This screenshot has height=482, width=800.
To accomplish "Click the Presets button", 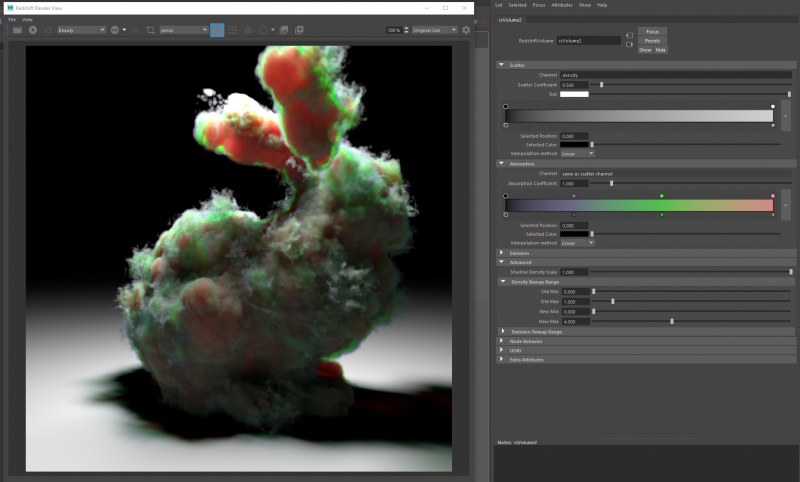I will point(652,40).
